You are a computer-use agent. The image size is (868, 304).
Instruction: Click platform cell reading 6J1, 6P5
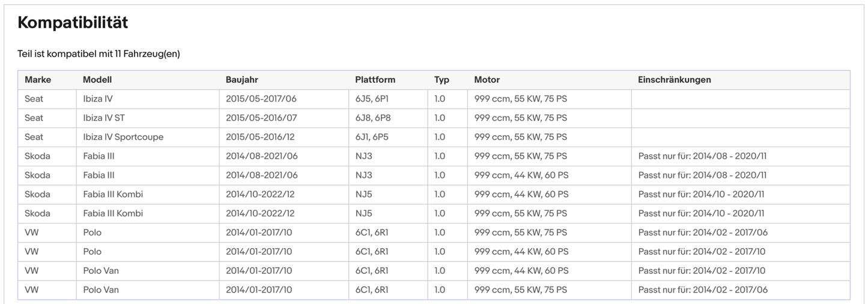click(372, 137)
